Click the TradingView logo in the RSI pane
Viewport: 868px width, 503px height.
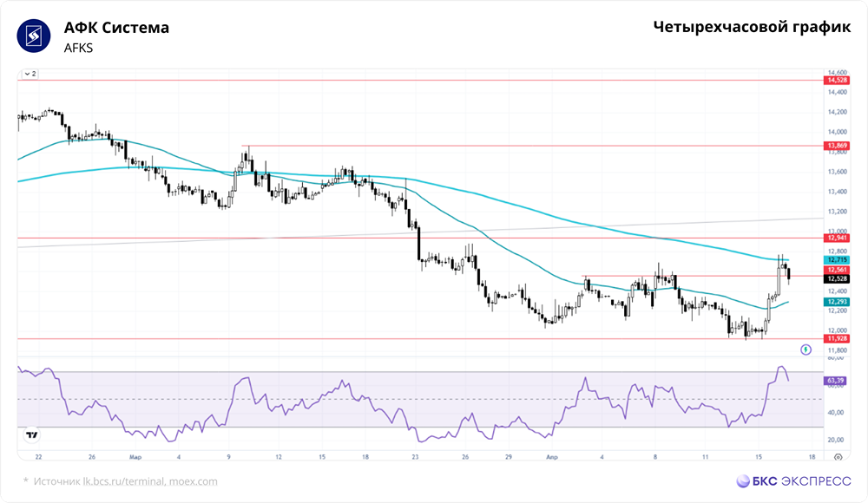tap(32, 435)
